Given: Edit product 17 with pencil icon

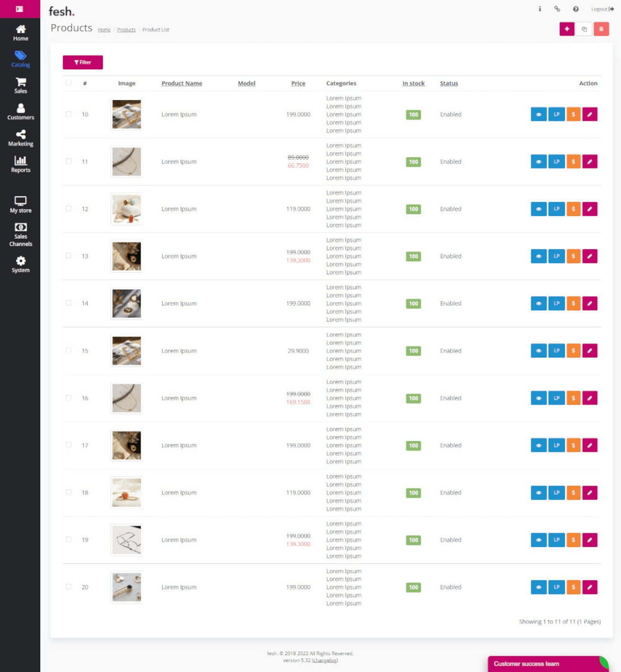Looking at the screenshot, I should pos(589,446).
